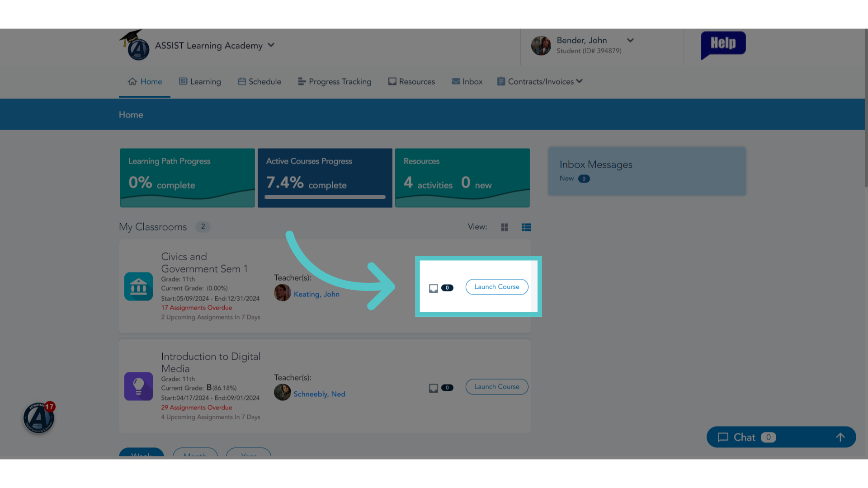868x488 pixels.
Task: Open the Chat panel
Action: click(781, 437)
